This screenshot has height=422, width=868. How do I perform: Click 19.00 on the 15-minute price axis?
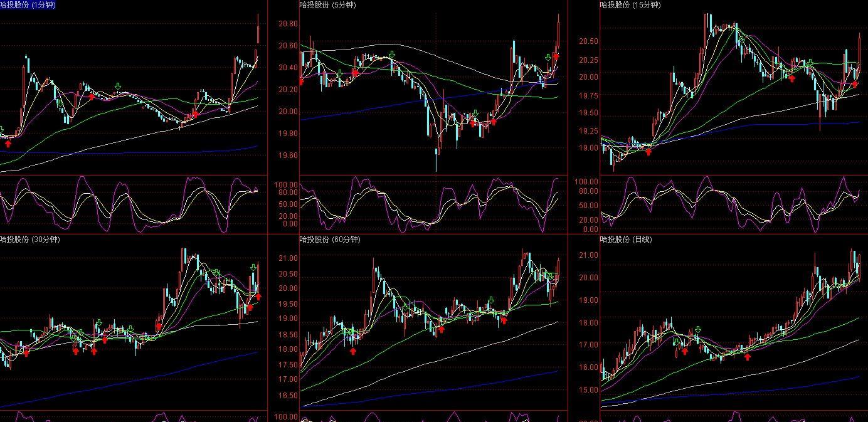pos(588,149)
